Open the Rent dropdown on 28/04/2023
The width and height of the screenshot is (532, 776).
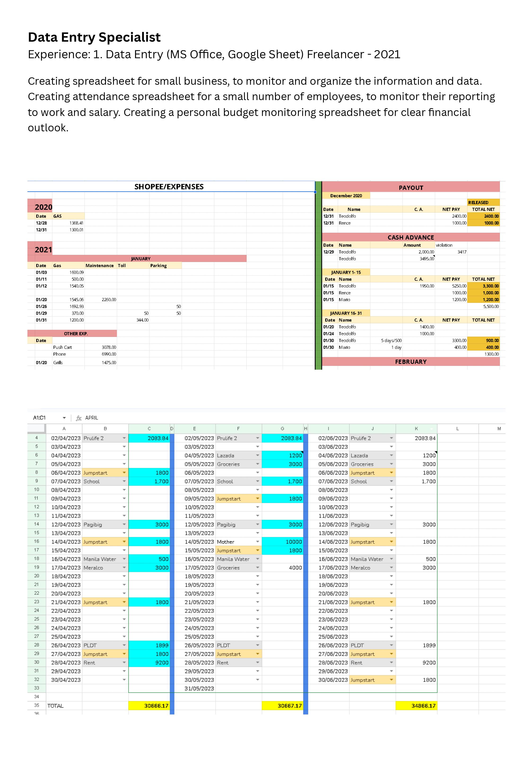pyautogui.click(x=124, y=662)
